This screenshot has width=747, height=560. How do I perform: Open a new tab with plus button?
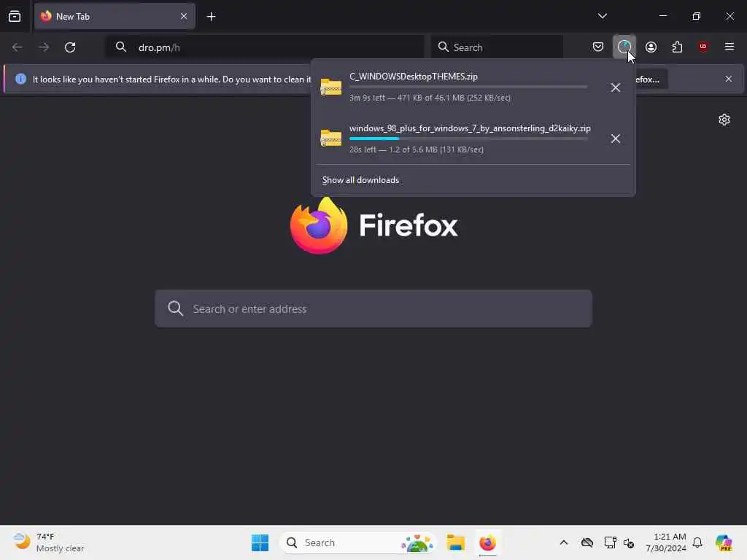[211, 17]
